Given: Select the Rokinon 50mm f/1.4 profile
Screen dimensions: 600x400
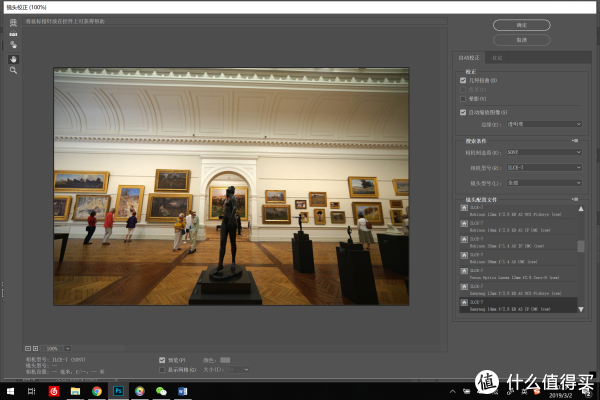Looking at the screenshot, I should pyautogui.click(x=518, y=258).
